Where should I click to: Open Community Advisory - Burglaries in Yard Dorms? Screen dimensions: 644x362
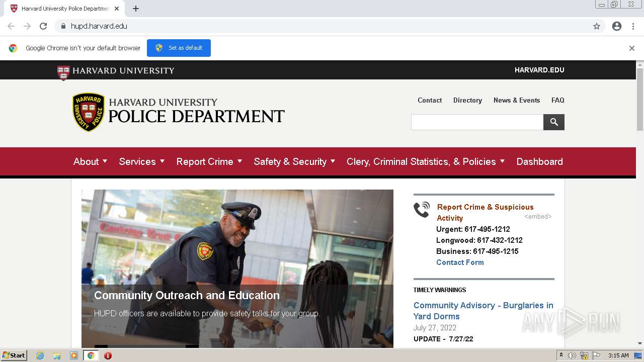coord(483,311)
